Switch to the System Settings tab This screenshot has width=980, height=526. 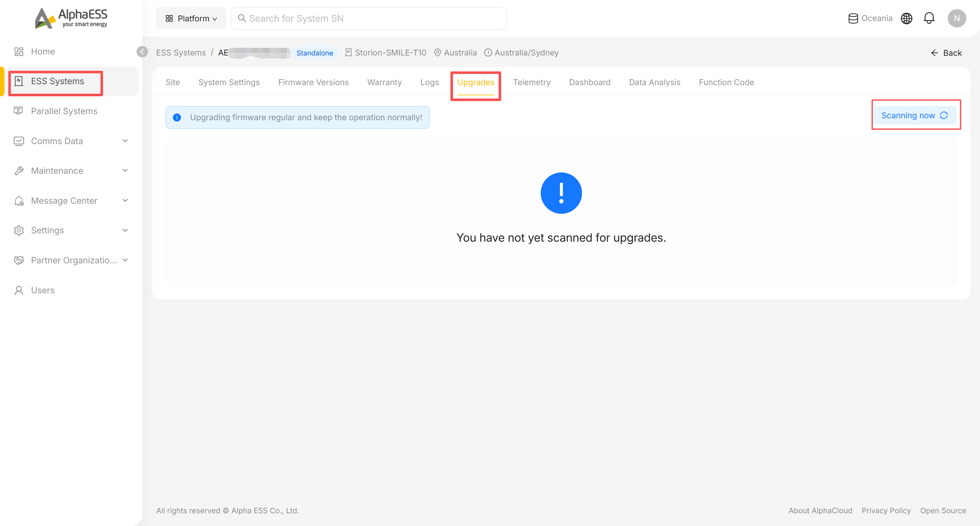coord(229,83)
